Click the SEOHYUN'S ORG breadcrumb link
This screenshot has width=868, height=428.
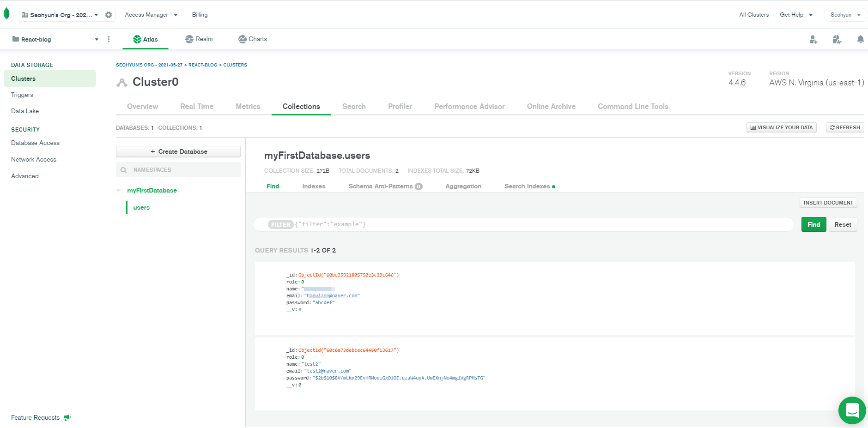point(149,65)
